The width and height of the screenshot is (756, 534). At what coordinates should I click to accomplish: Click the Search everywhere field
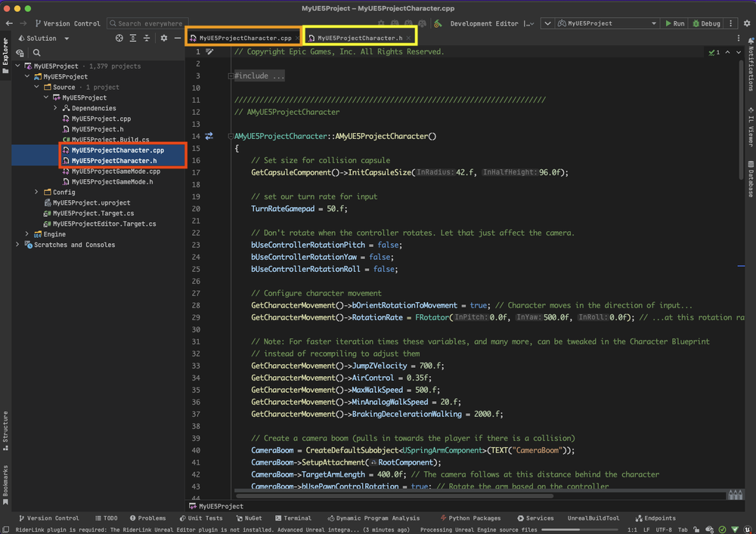pyautogui.click(x=147, y=23)
